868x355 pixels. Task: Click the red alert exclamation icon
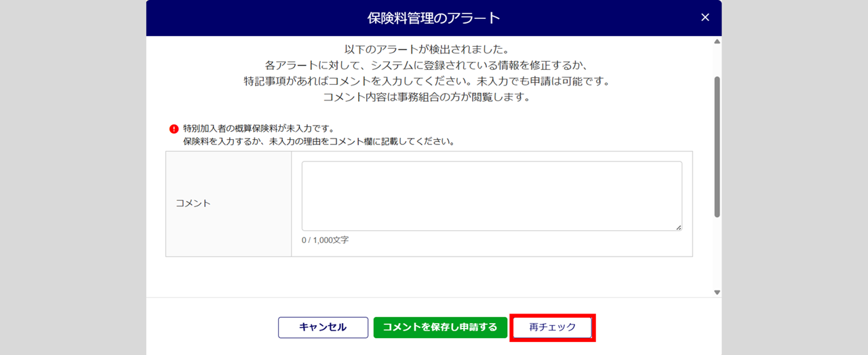point(174,128)
